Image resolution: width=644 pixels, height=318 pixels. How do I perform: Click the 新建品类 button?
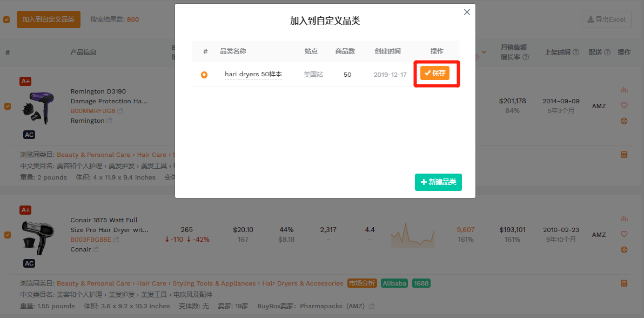click(438, 182)
